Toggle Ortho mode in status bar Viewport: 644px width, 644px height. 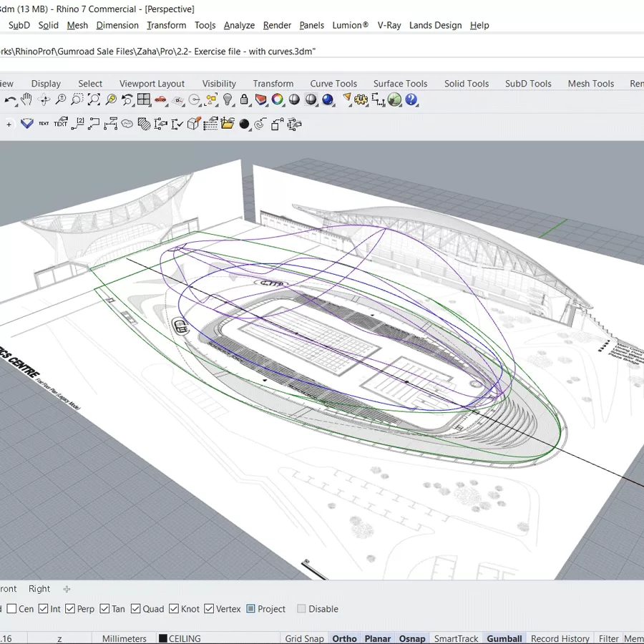344,639
